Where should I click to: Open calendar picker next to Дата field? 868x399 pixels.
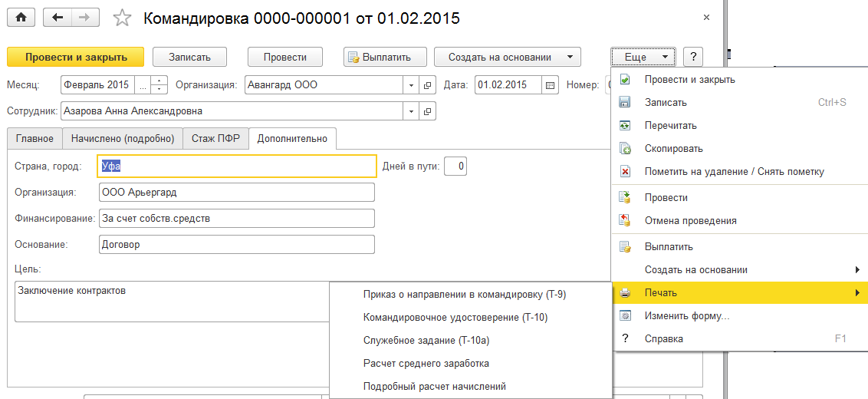point(549,85)
